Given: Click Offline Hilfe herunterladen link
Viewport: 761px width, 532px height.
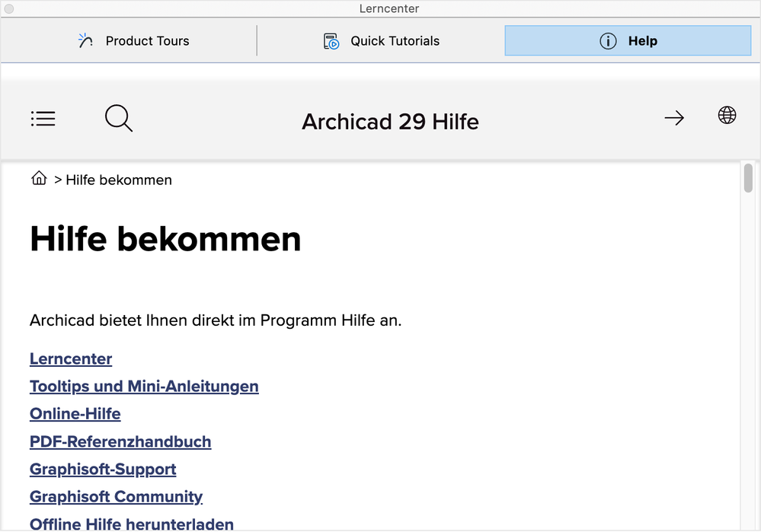Looking at the screenshot, I should pos(132,524).
